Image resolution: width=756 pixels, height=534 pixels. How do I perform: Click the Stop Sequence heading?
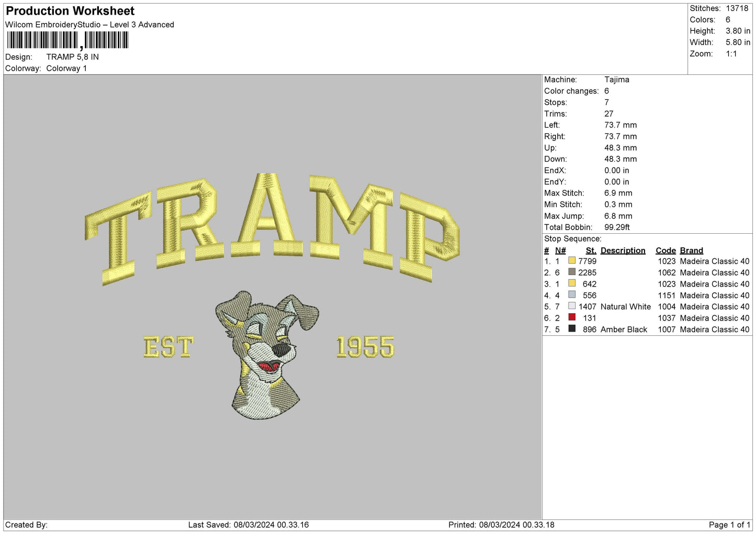(573, 239)
